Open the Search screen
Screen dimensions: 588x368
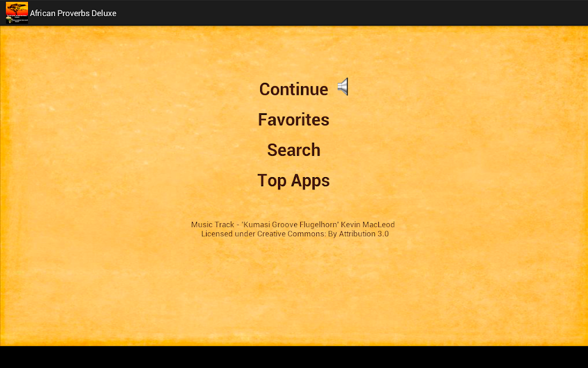coord(293,150)
